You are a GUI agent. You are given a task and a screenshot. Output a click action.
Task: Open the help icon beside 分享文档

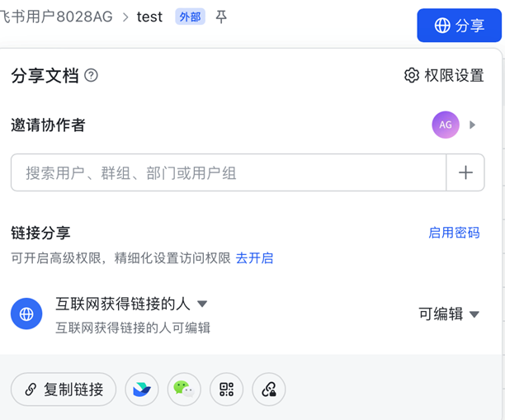point(92,75)
